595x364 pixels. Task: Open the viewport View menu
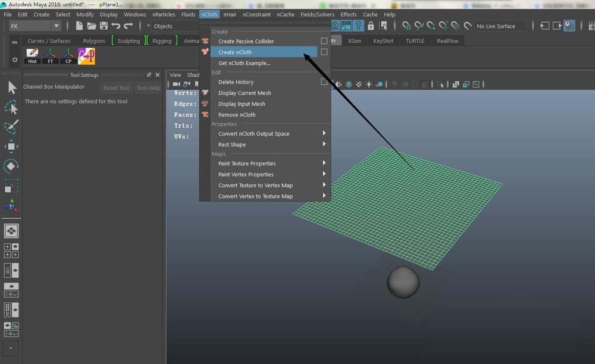(175, 75)
